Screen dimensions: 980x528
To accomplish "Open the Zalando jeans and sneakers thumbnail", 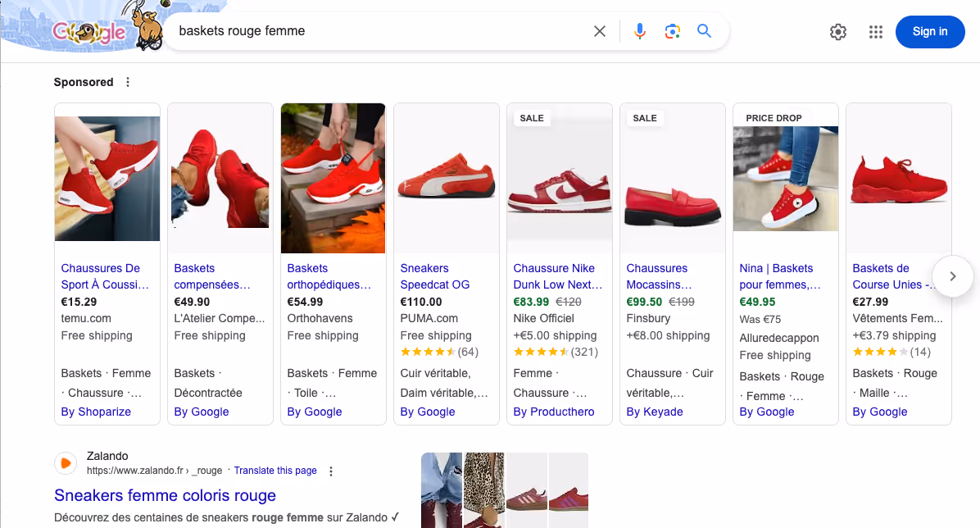I will point(442,490).
